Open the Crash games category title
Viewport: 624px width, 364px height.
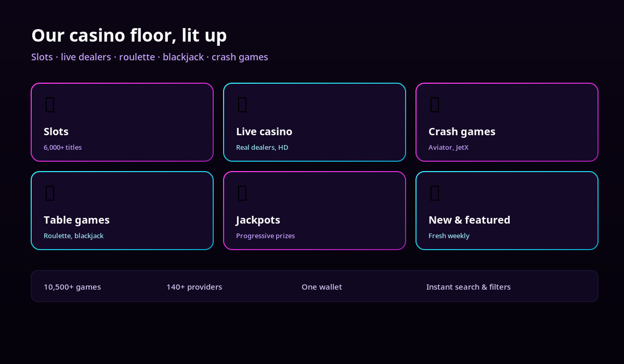462,132
